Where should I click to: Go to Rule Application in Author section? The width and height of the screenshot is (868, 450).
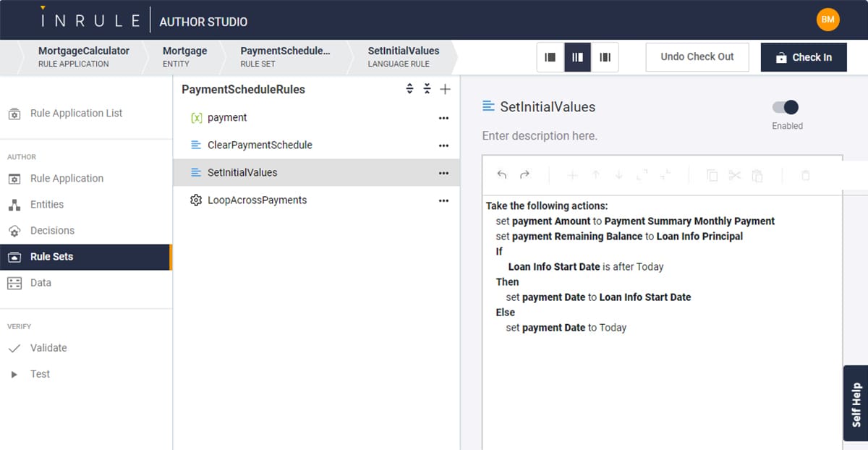[x=67, y=178]
